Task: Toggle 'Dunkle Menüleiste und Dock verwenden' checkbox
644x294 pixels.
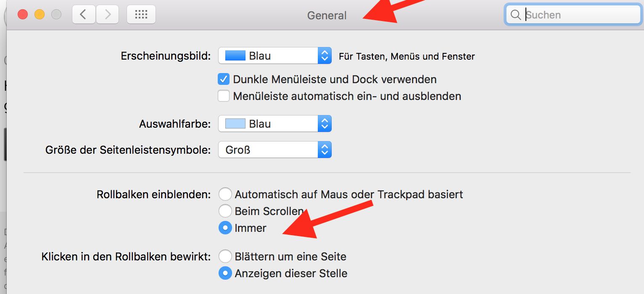Action: (224, 79)
